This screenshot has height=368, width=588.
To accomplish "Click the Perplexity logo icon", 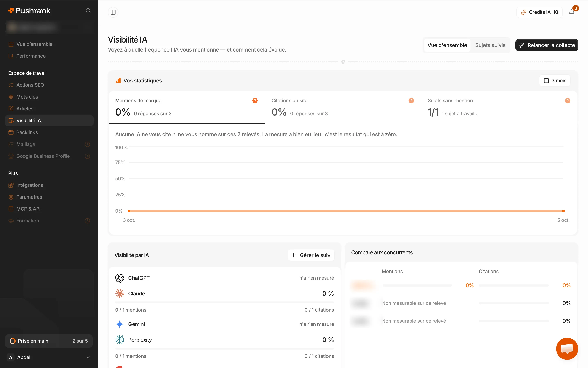I will [x=120, y=340].
